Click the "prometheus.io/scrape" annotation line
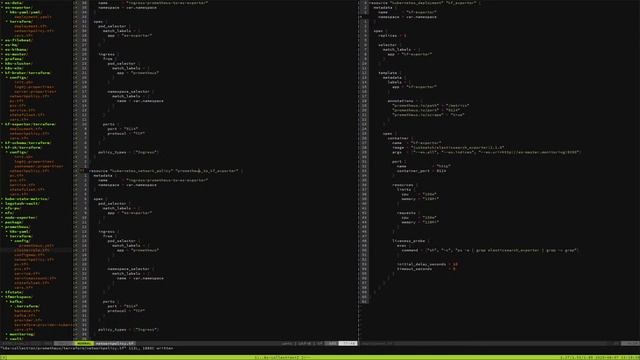The height and width of the screenshot is (360, 640). pos(428,115)
